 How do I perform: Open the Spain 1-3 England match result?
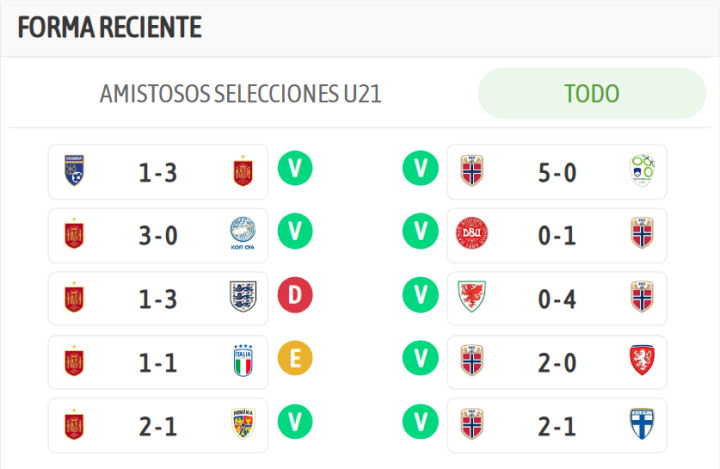click(158, 298)
